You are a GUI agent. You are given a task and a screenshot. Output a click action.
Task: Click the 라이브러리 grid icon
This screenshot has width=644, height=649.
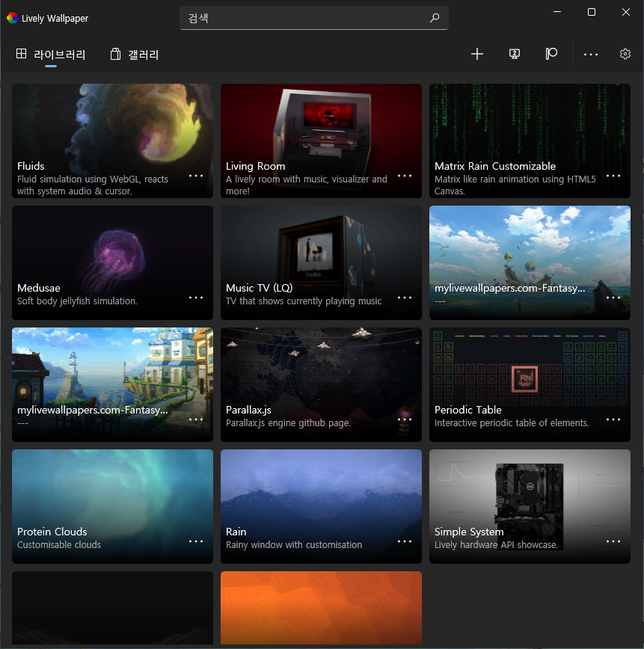point(21,53)
